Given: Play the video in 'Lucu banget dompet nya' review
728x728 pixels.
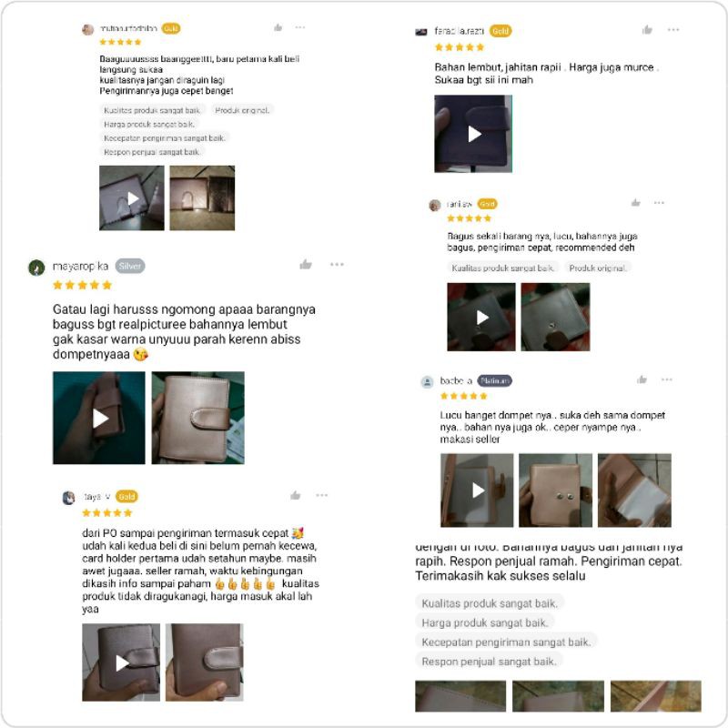Looking at the screenshot, I should tap(477, 490).
